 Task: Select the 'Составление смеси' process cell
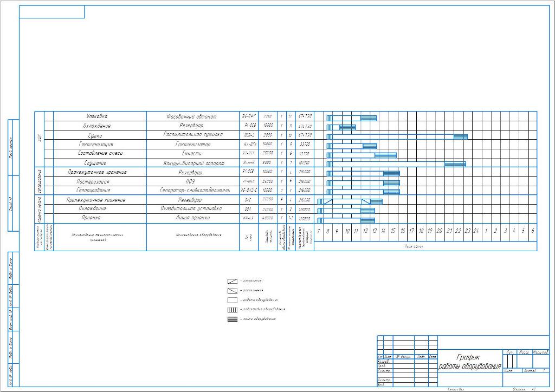click(100, 153)
